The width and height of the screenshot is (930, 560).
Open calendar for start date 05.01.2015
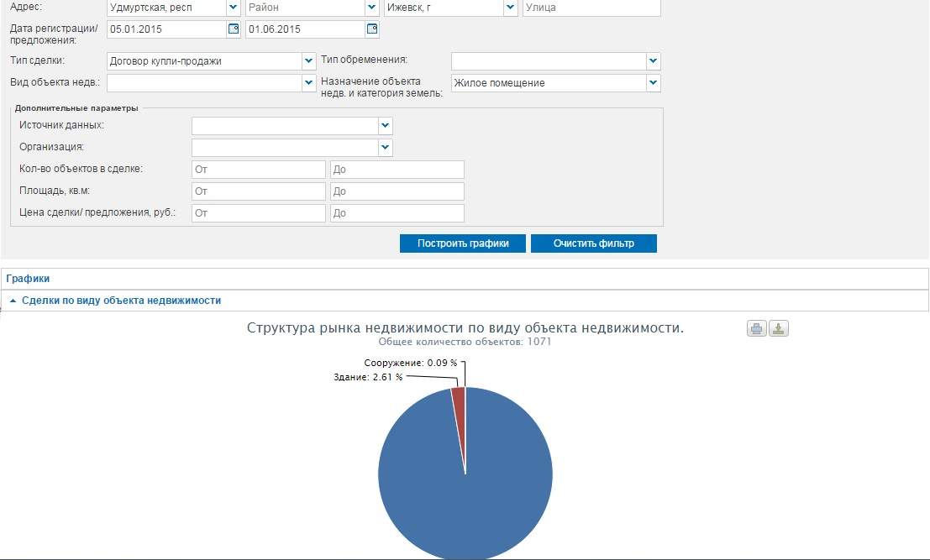[x=234, y=29]
